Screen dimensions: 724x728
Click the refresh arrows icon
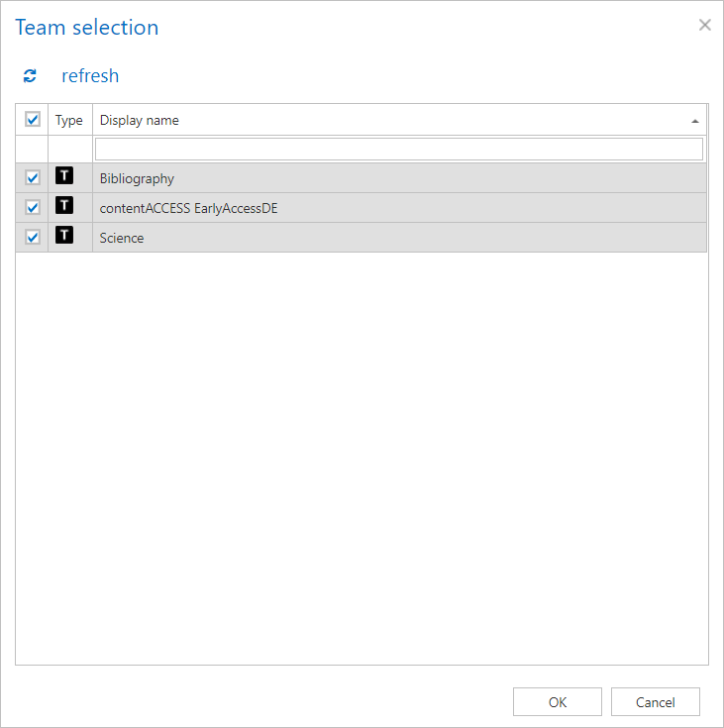(x=30, y=76)
